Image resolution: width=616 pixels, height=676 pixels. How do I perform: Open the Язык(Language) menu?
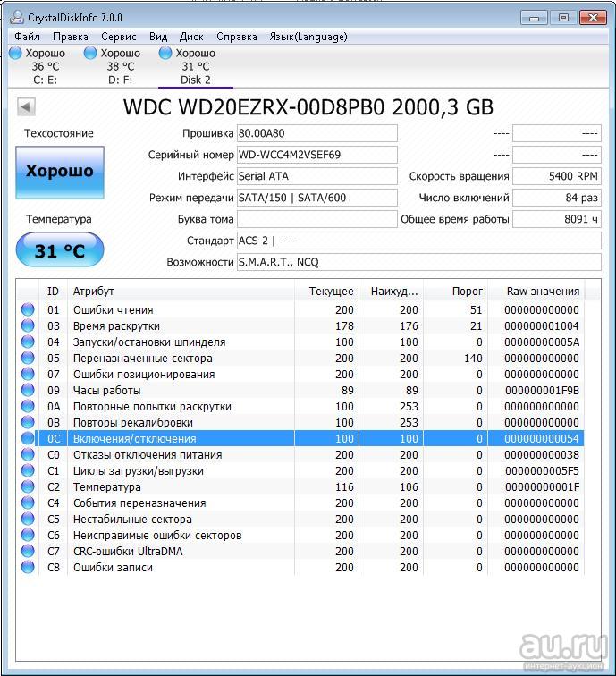coord(308,37)
